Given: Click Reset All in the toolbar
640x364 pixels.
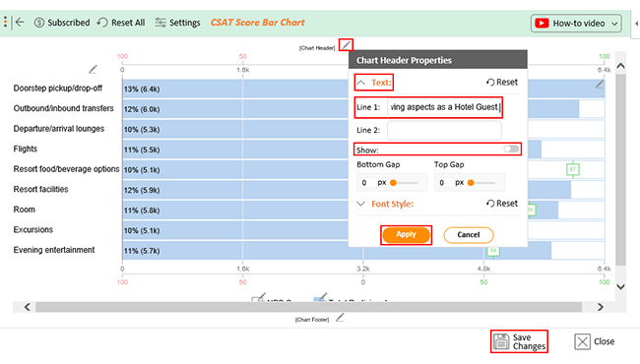Looking at the screenshot, I should 121,23.
